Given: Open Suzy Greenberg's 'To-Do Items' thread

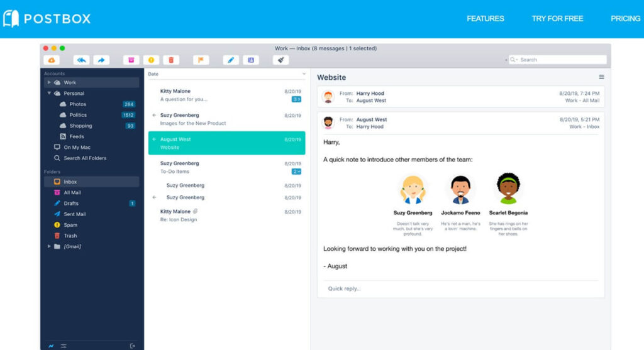Looking at the screenshot, I should (226, 167).
